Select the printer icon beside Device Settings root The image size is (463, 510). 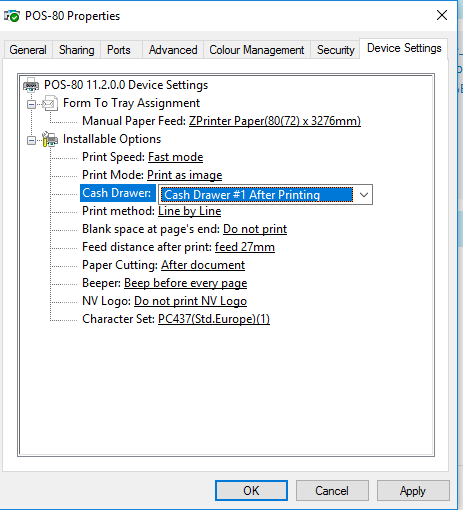[x=31, y=85]
